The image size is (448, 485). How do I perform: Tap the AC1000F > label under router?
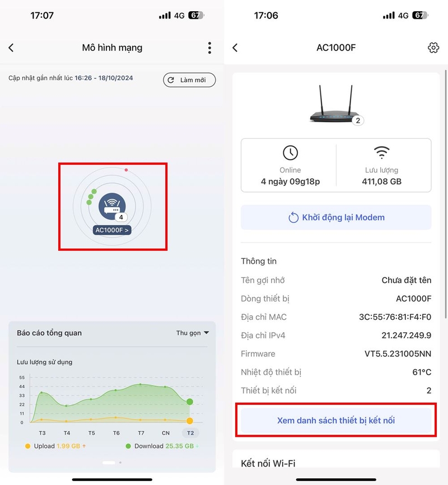pyautogui.click(x=112, y=230)
